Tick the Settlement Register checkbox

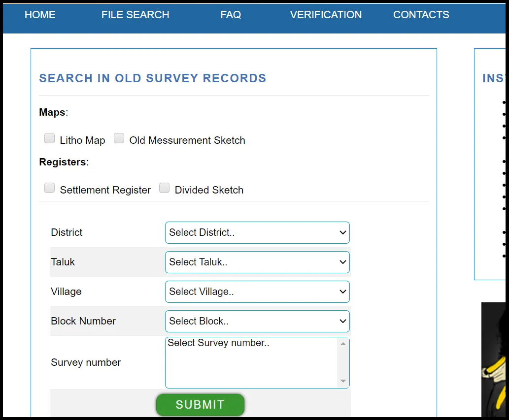tap(49, 188)
